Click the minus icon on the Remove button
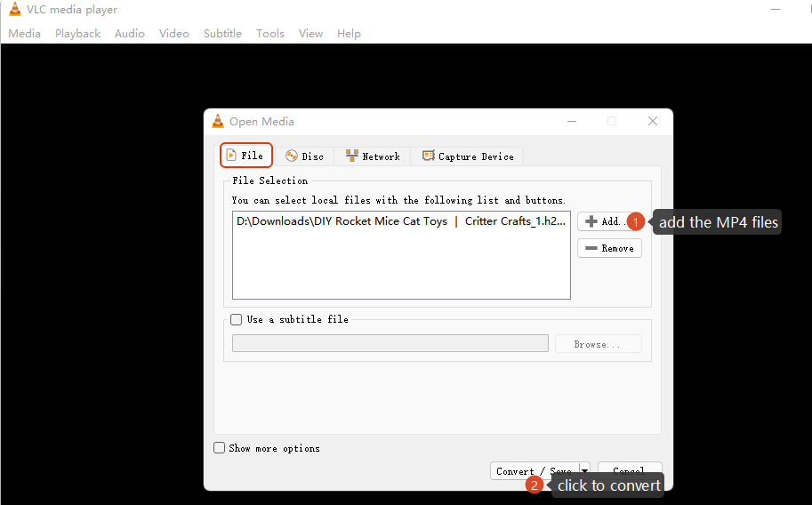 pos(591,248)
